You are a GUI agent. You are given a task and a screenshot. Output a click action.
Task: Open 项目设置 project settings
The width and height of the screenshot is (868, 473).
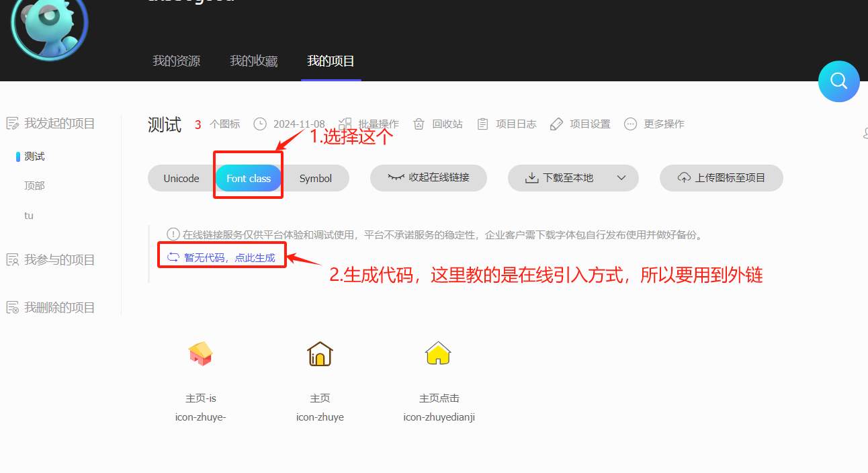[x=580, y=124]
